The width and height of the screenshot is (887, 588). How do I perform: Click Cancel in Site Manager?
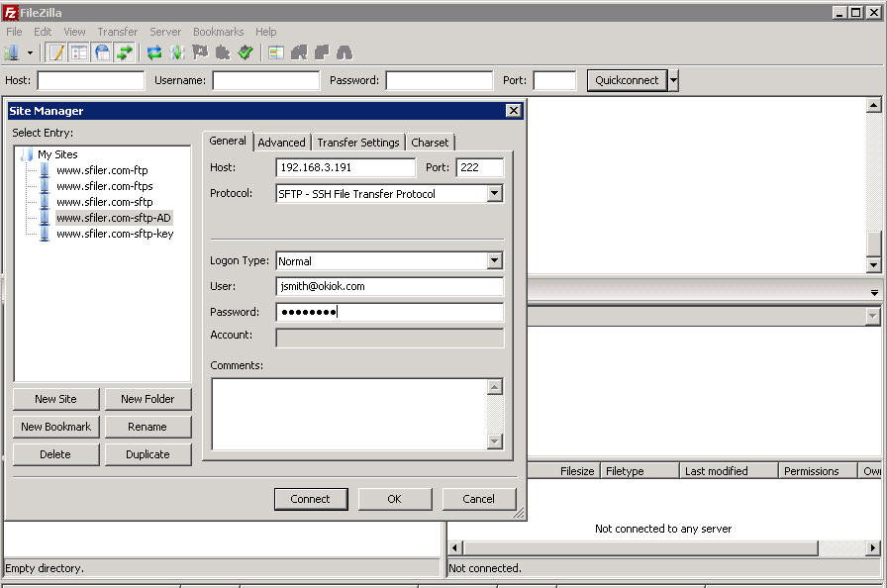[x=478, y=499]
